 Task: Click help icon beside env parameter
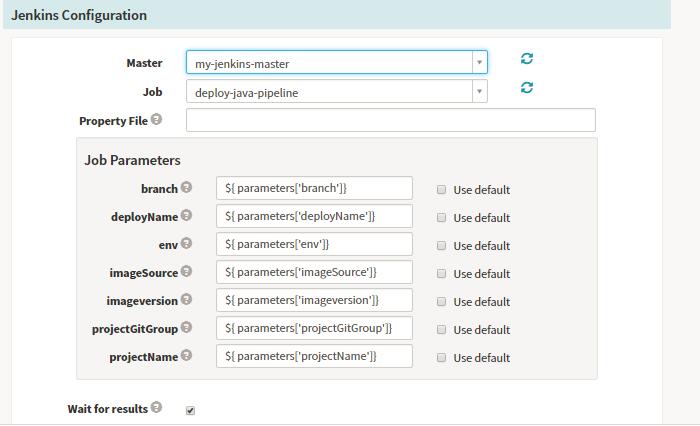(x=187, y=243)
